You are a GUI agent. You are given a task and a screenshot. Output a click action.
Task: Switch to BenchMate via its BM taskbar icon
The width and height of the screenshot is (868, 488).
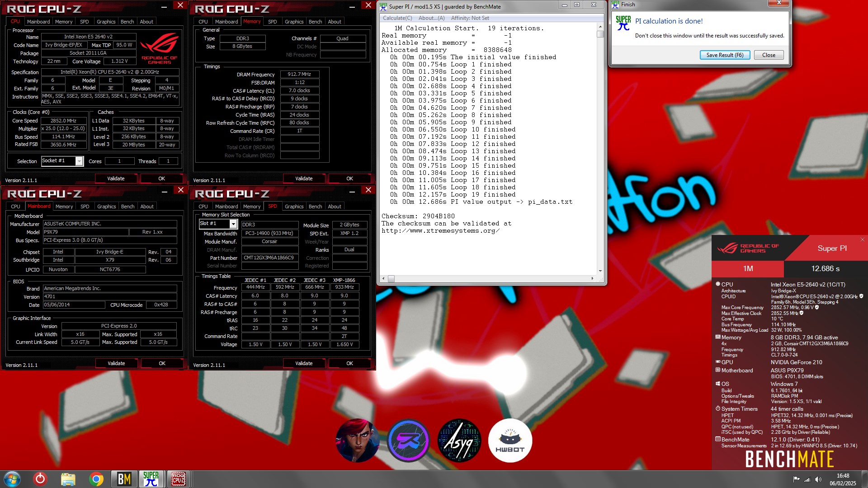pos(123,479)
